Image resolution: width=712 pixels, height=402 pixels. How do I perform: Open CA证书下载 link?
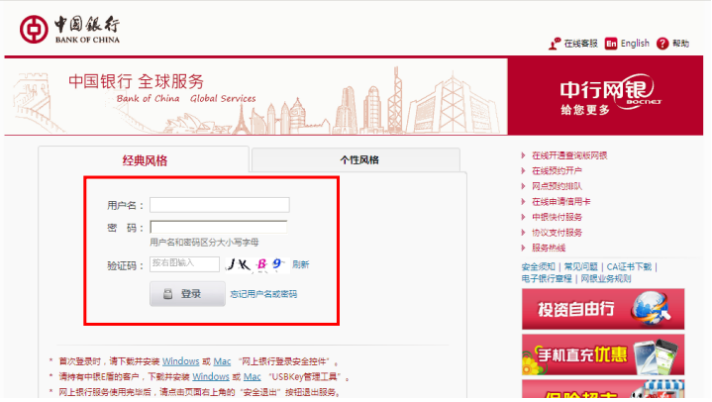point(629,267)
